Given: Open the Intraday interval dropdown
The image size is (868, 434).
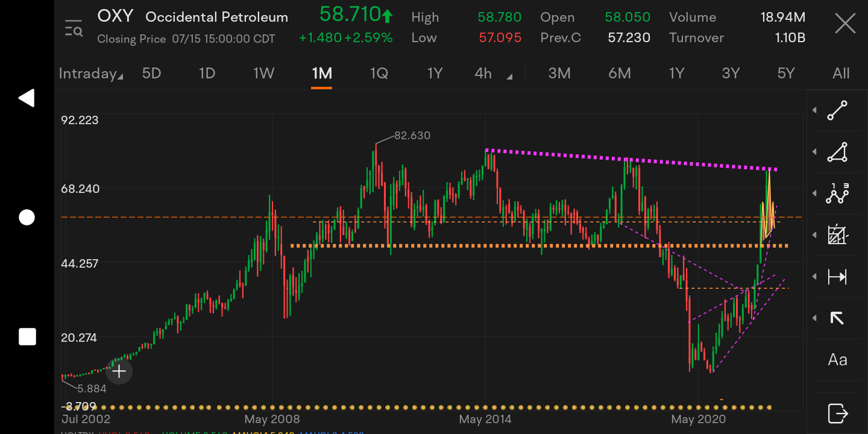Looking at the screenshot, I should point(91,74).
